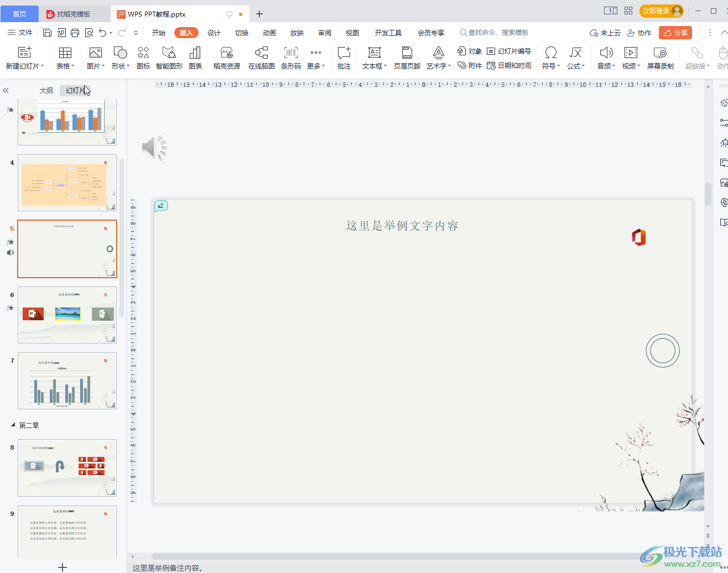Insert a 文本框 text box
This screenshot has height=573, width=728.
tap(375, 58)
